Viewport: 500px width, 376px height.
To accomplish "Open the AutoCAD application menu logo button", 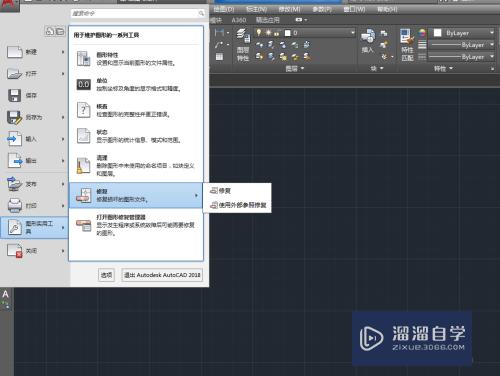I will pos(9,5).
